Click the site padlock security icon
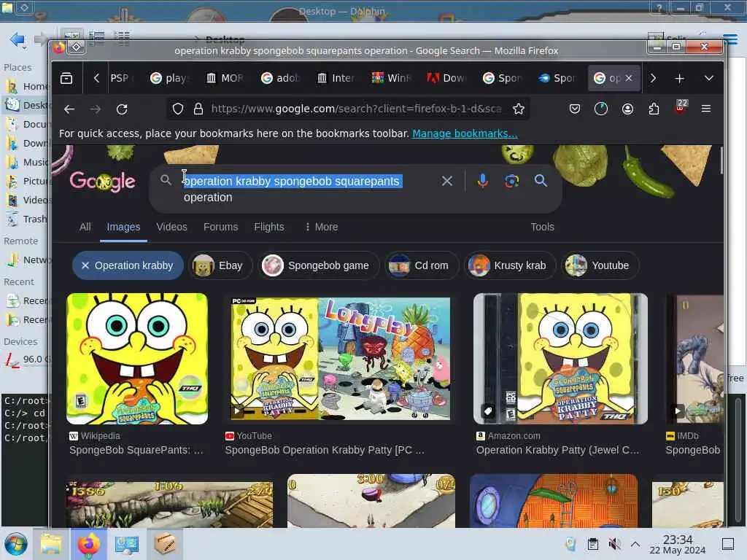This screenshot has width=747, height=560. click(x=198, y=109)
